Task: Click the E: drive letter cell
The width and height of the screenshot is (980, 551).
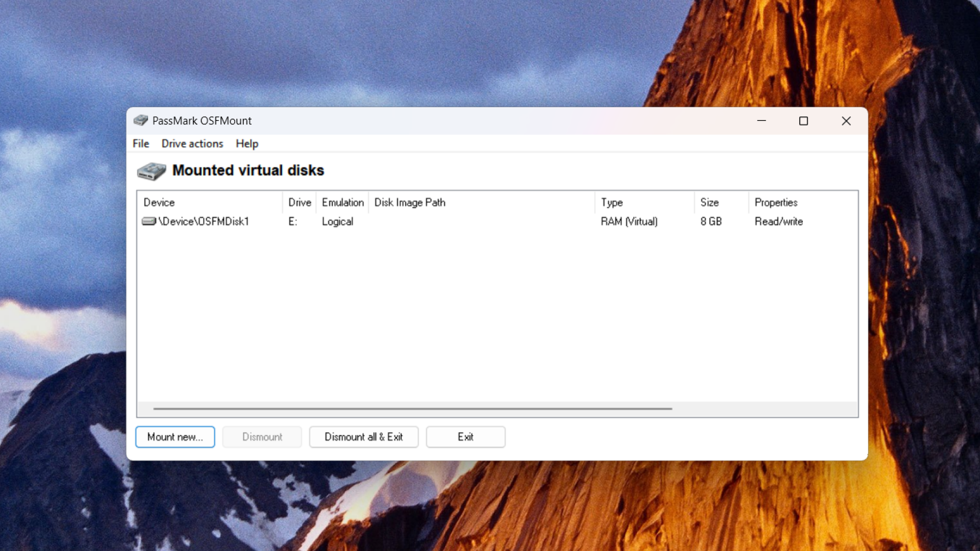Action: pyautogui.click(x=292, y=221)
